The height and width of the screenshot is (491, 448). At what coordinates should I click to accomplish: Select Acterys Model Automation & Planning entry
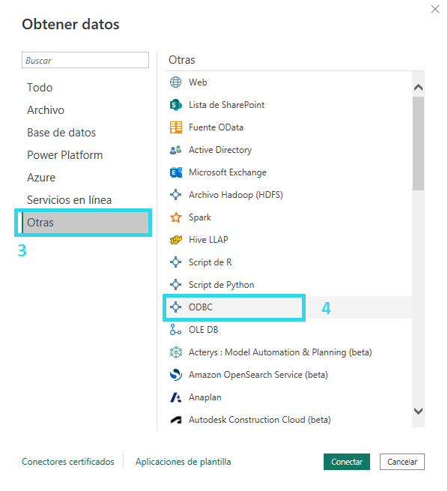(x=280, y=352)
